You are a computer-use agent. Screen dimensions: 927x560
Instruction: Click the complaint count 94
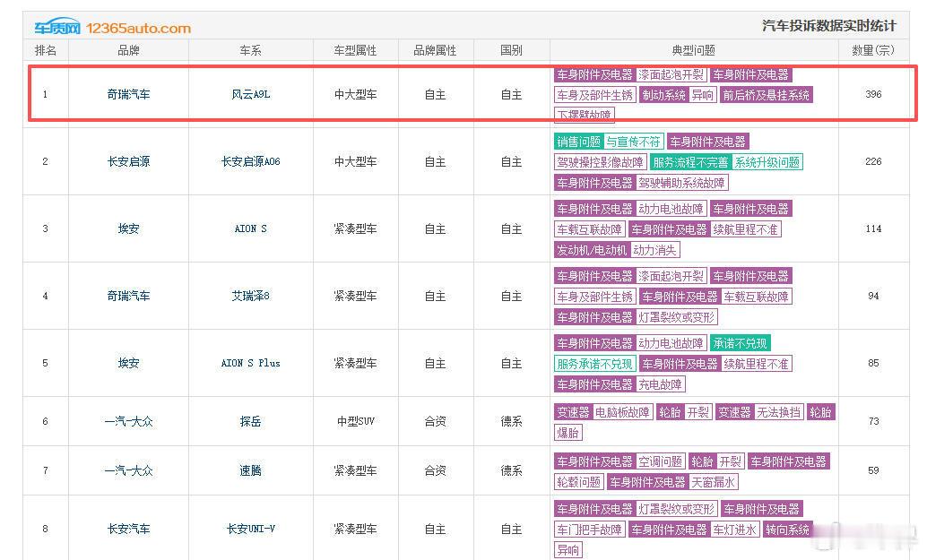[873, 296]
